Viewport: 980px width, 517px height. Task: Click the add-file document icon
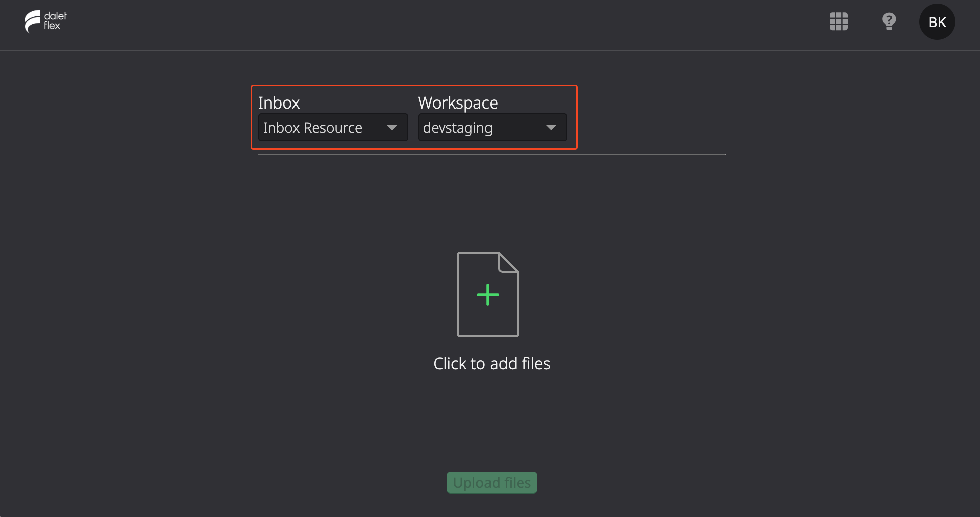pyautogui.click(x=487, y=294)
